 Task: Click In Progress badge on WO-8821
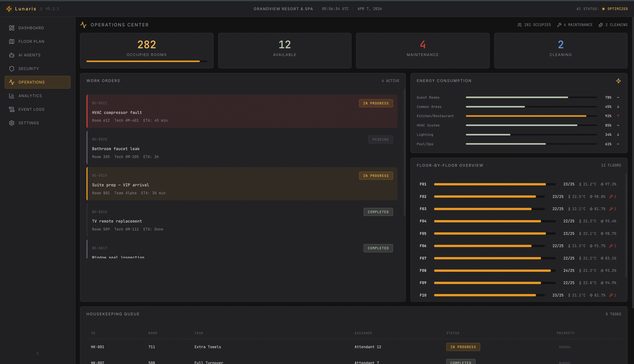pos(376,103)
